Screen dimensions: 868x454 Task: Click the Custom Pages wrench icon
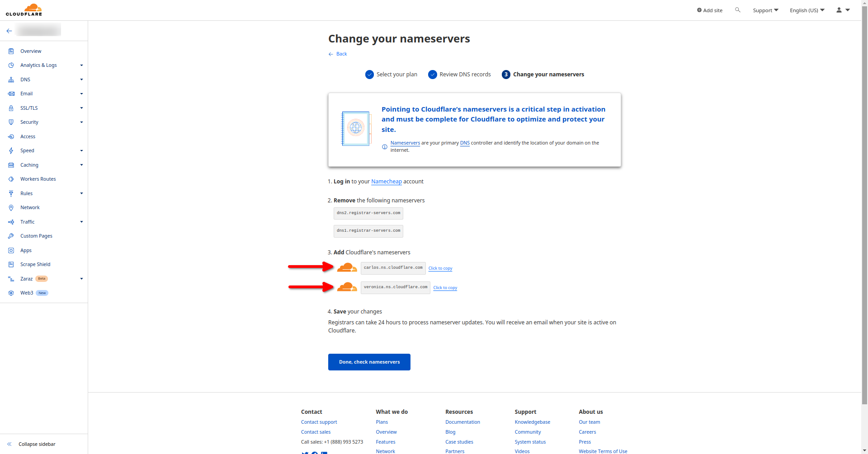point(11,236)
